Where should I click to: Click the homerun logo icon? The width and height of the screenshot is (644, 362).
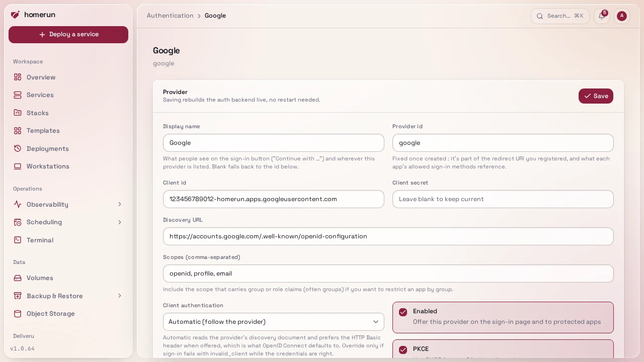pos(16,15)
